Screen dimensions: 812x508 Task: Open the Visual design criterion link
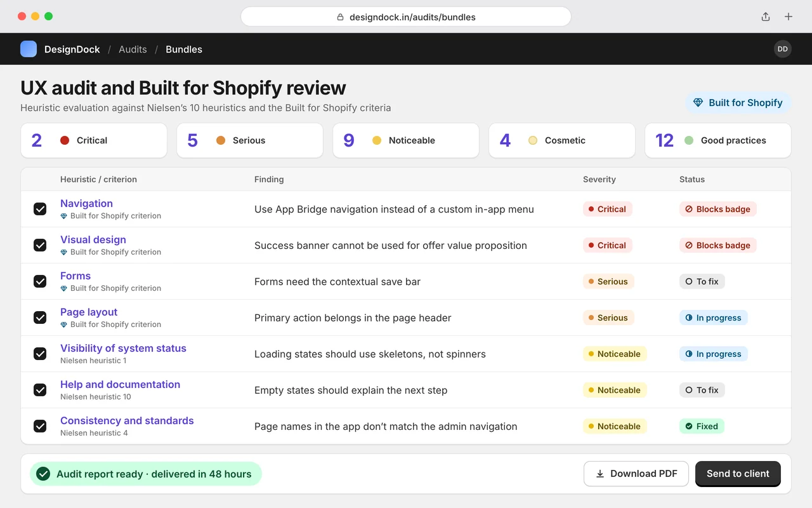click(93, 239)
